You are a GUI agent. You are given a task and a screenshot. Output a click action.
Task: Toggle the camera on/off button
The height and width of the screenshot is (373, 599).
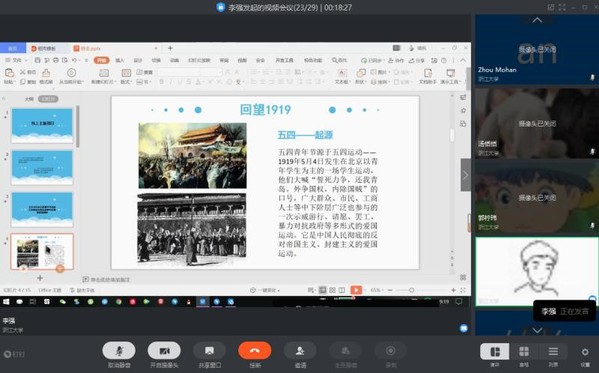coord(164,350)
